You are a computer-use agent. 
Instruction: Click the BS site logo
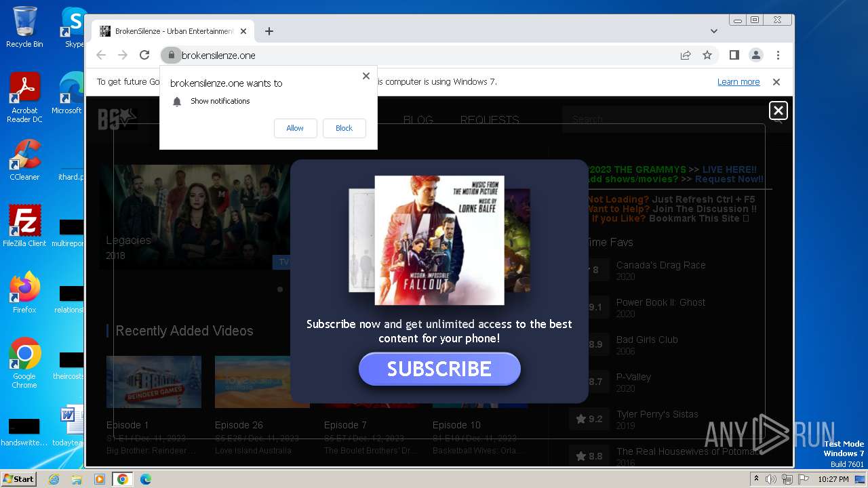click(117, 119)
